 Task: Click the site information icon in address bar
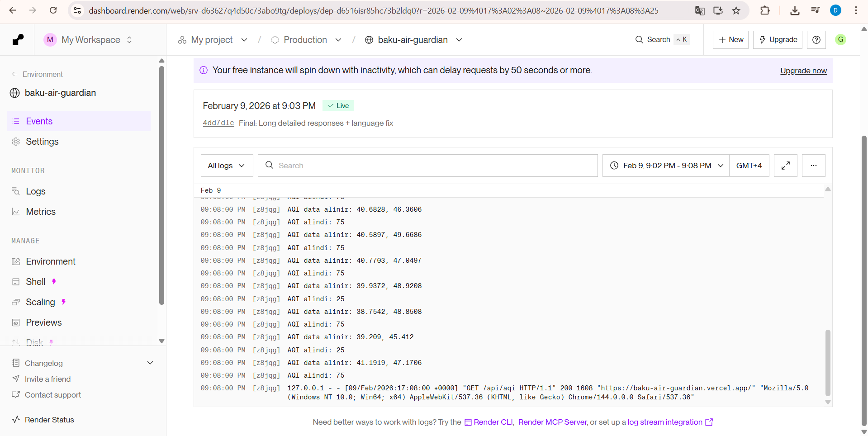(x=77, y=10)
